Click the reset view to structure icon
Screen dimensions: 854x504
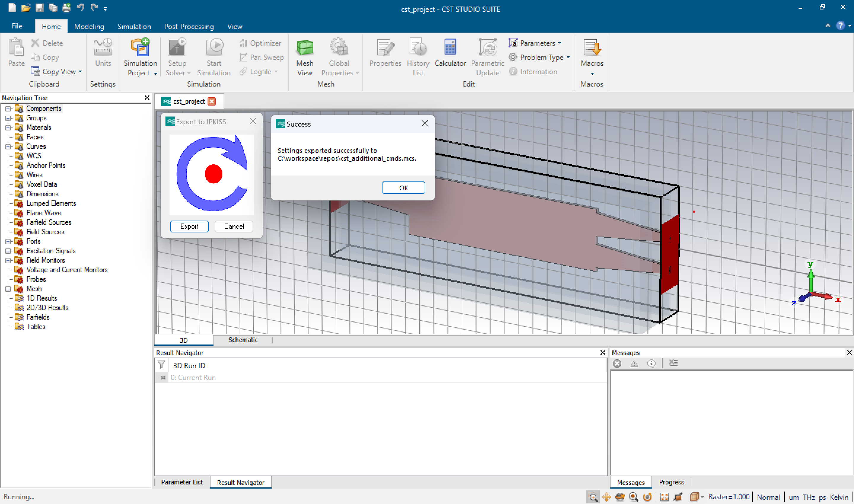[664, 497]
